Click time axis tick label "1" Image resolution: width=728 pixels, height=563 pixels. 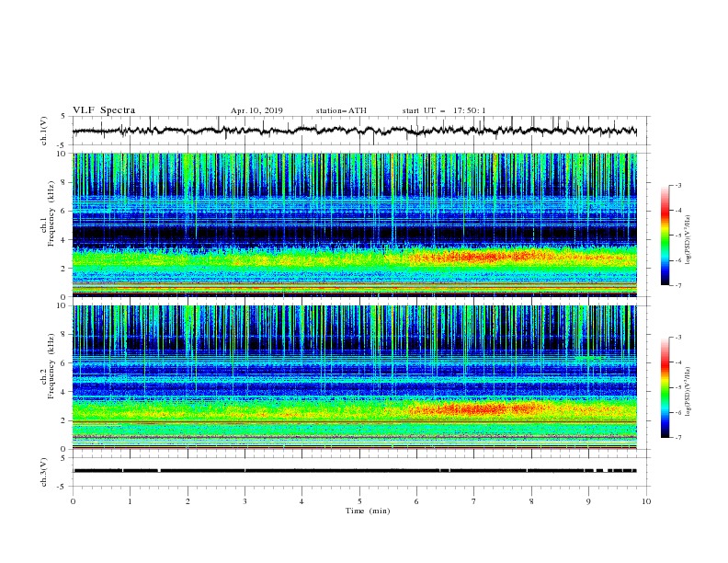coord(130,501)
